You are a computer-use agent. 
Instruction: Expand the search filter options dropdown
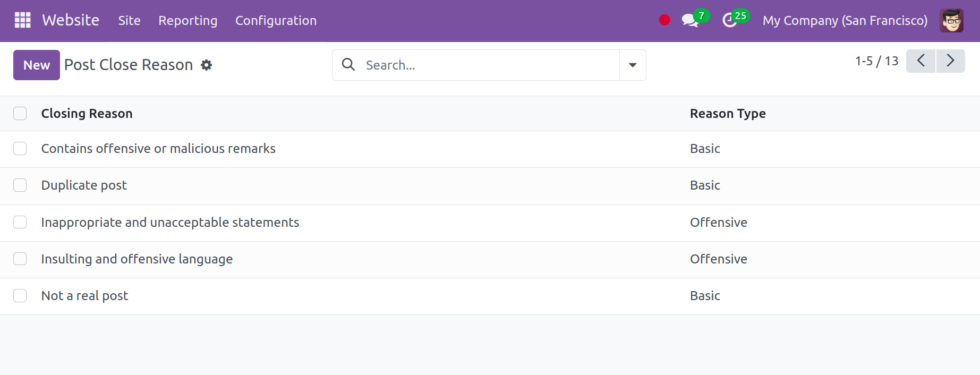(x=633, y=65)
